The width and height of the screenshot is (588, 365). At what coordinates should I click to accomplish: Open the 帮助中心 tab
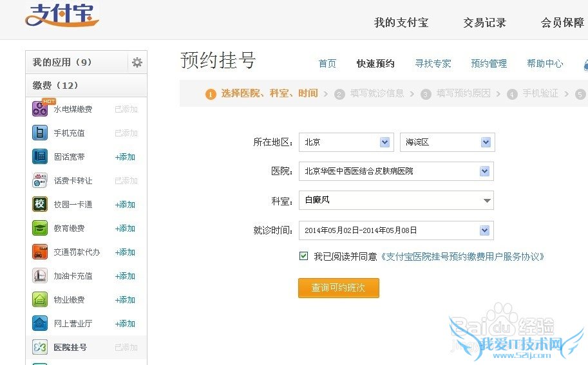click(545, 64)
